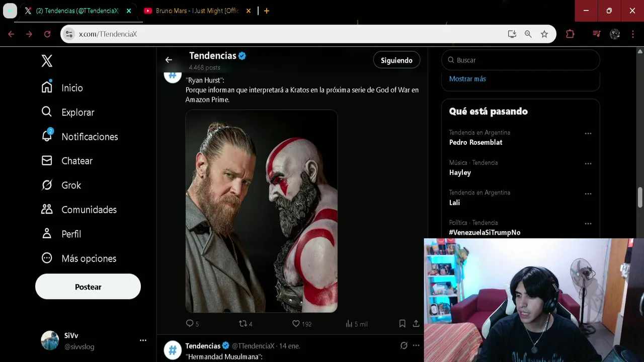Bookmark the Ryan Hurst post

[x=402, y=324]
